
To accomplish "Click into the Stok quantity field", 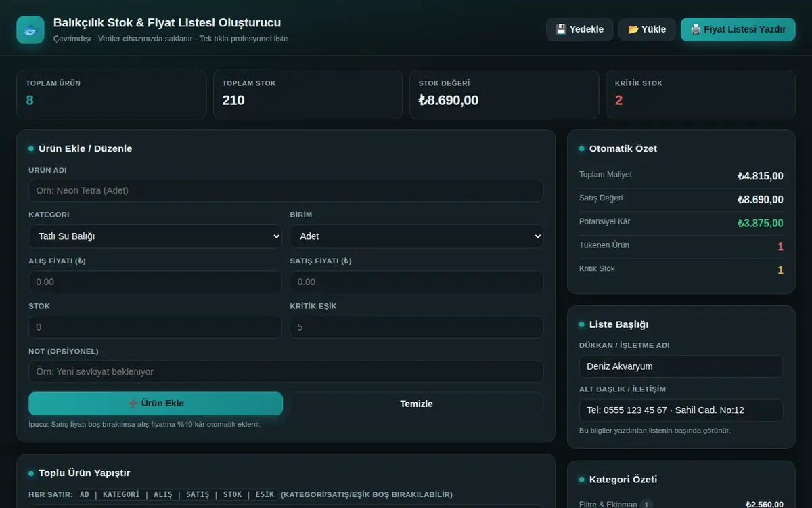I will (x=155, y=327).
